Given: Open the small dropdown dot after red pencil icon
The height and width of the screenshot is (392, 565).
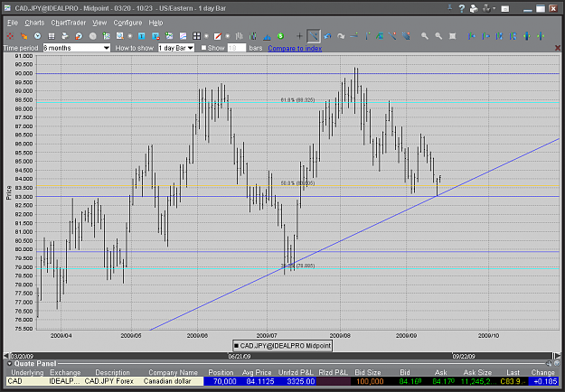Looking at the screenshot, I should tap(228, 36).
